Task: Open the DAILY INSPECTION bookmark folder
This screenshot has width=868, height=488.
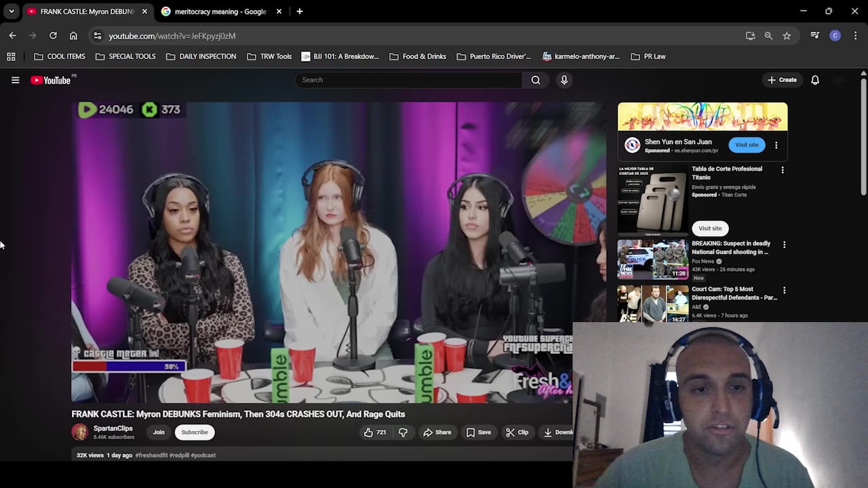Action: (201, 57)
